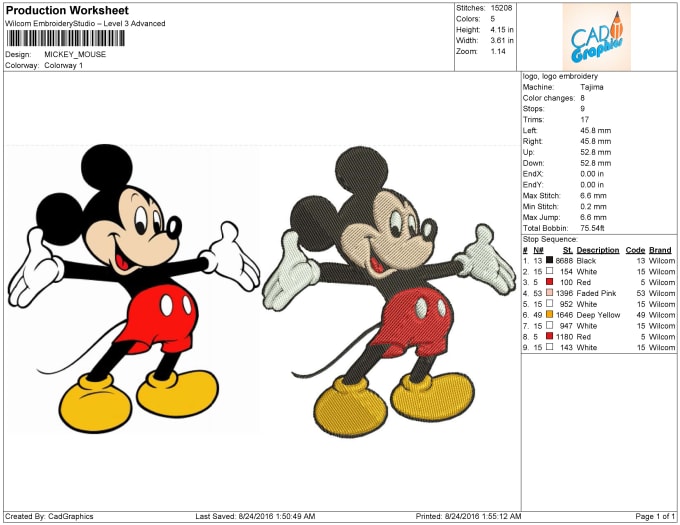Image resolution: width=680 pixels, height=525 pixels.
Task: Click the Faded Pink color swatch
Action: [x=549, y=293]
